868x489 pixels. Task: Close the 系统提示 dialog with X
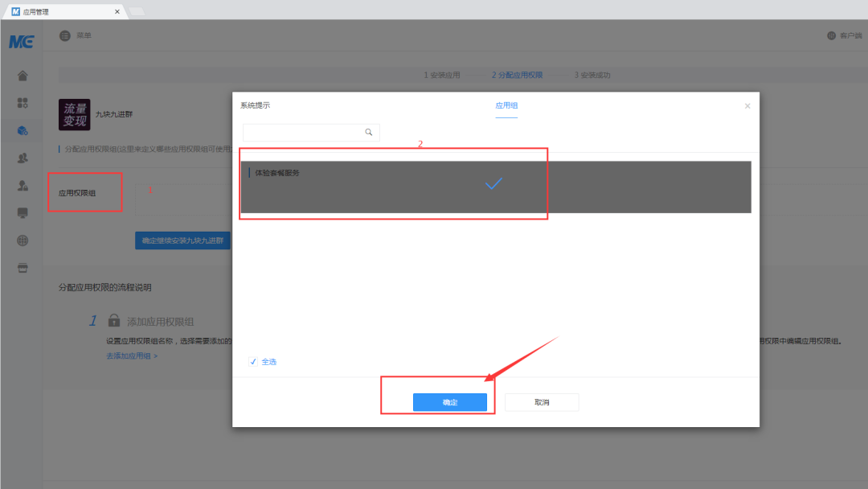point(747,105)
